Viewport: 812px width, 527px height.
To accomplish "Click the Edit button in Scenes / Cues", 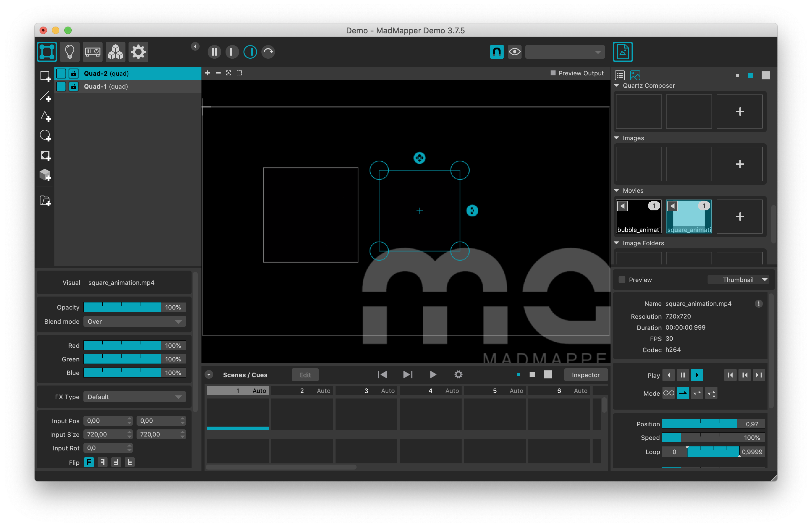I will [x=305, y=375].
